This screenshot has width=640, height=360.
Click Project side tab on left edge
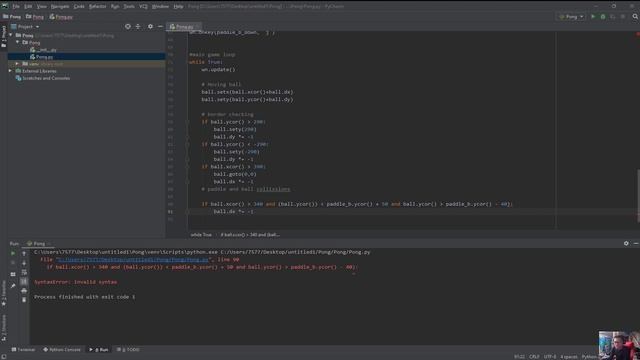click(4, 37)
